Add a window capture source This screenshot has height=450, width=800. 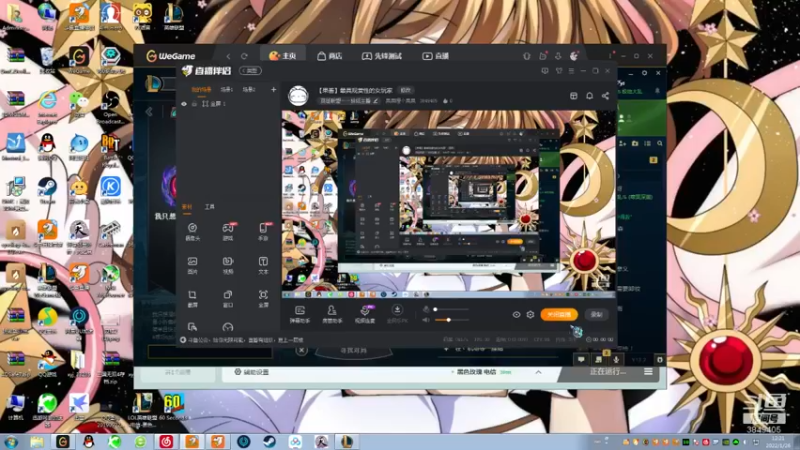[x=228, y=298]
